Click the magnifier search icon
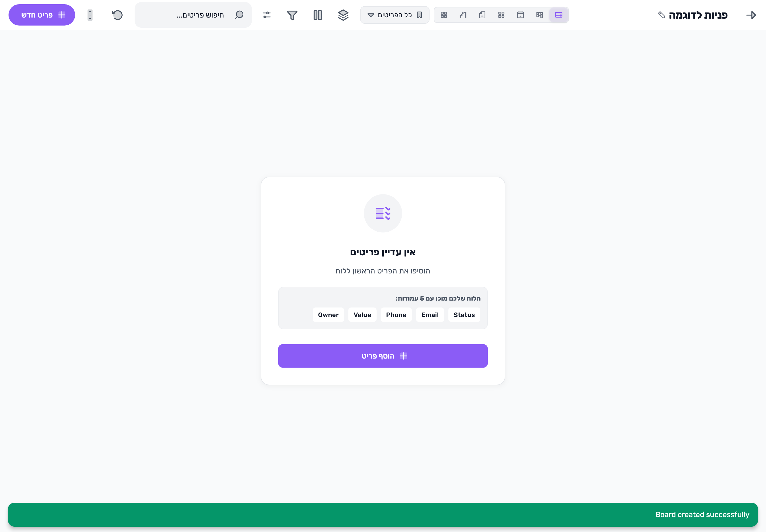Screen dimensions: 766x532 (239, 15)
